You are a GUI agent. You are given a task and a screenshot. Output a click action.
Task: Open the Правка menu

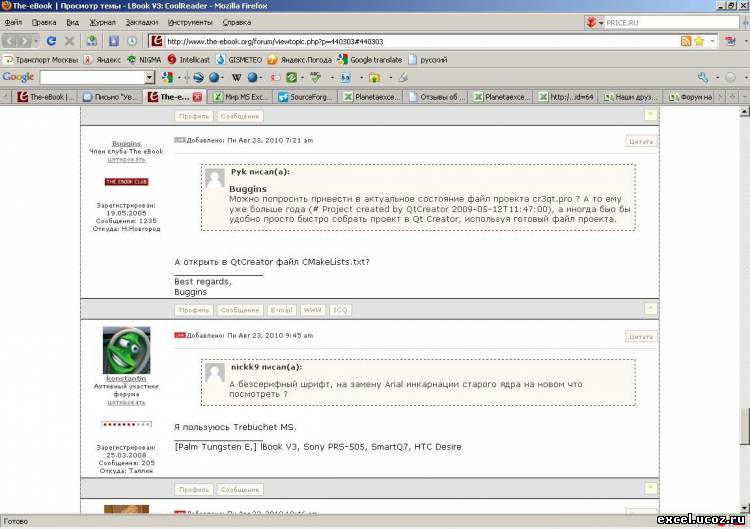(44, 22)
